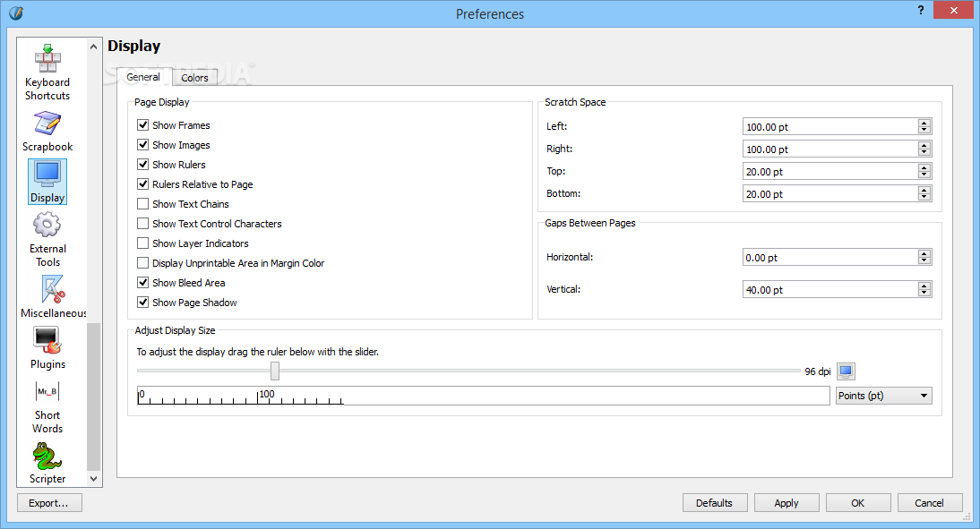Decrease the Vertical gap value

tap(924, 293)
